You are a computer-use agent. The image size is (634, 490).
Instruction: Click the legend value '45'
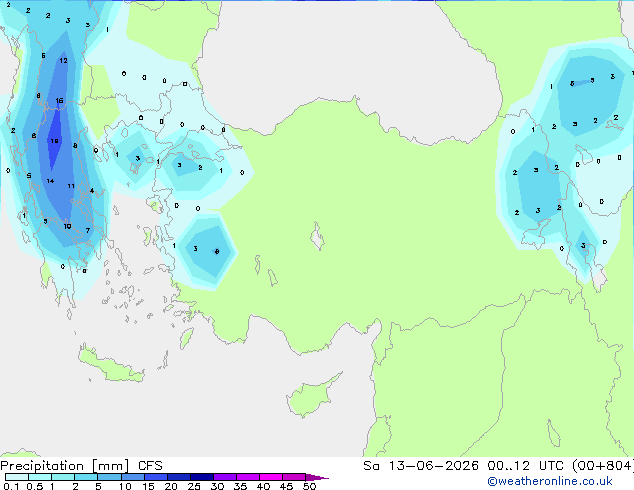point(286,486)
